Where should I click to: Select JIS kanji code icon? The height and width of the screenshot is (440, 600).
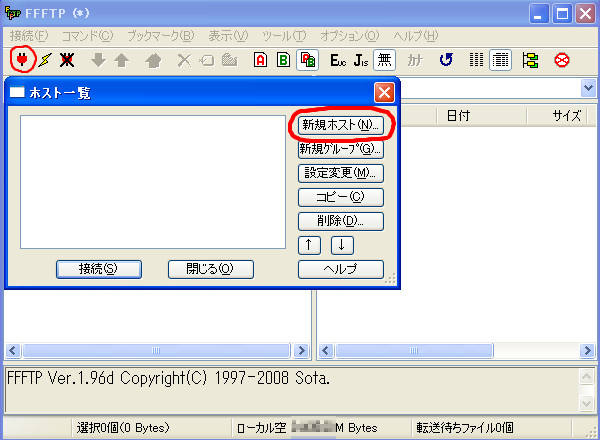[x=361, y=60]
